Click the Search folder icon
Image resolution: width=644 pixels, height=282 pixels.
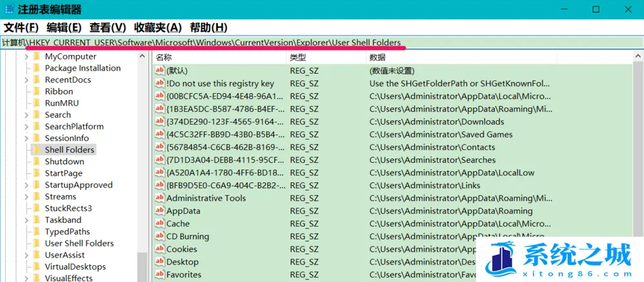[x=36, y=114]
